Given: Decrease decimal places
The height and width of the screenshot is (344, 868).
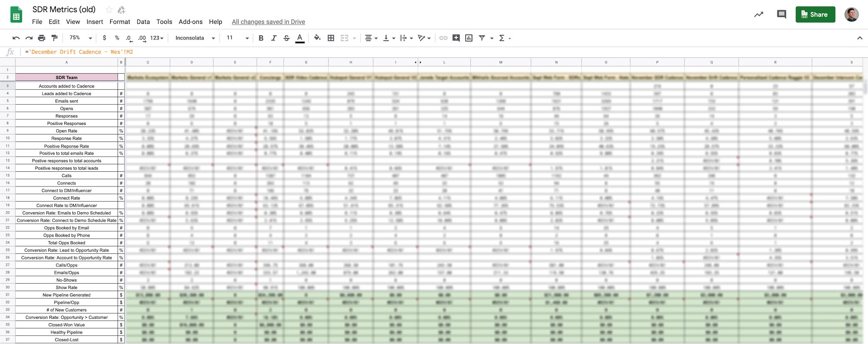Looking at the screenshot, I should pyautogui.click(x=129, y=38).
